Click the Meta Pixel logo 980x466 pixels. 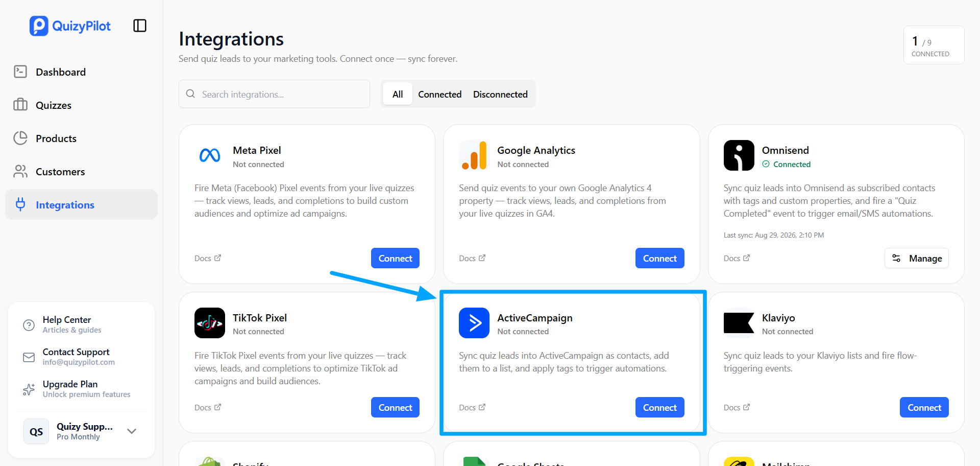click(210, 155)
